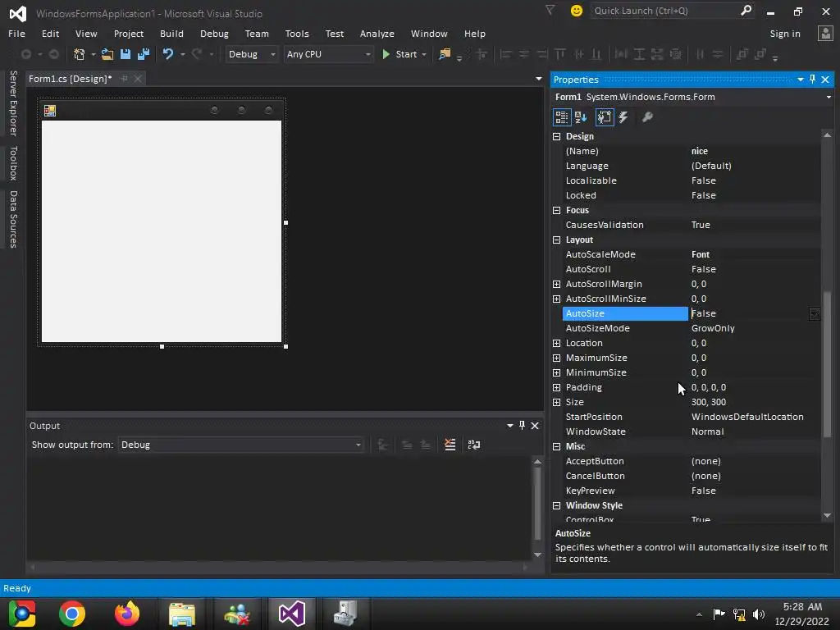
Task: Expand the MaximumSize property
Action: [557, 358]
